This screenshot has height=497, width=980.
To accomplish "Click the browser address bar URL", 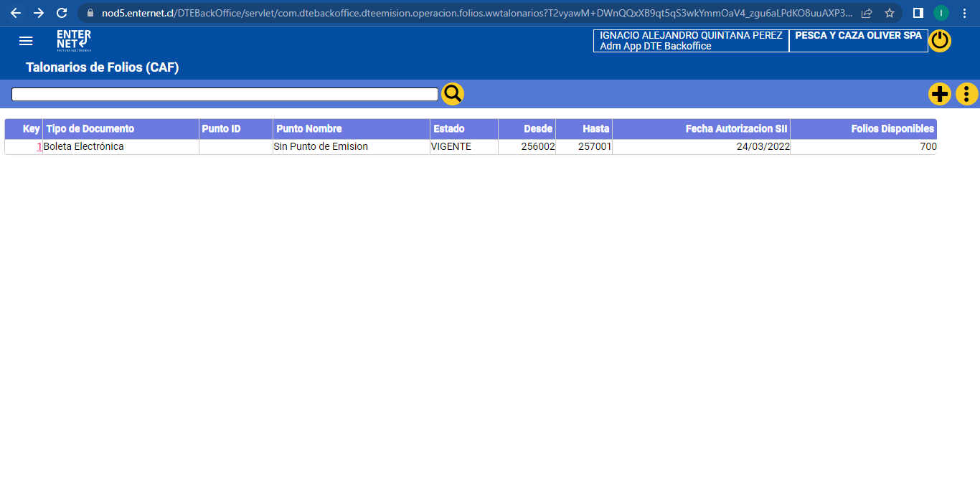I will pyautogui.click(x=473, y=13).
